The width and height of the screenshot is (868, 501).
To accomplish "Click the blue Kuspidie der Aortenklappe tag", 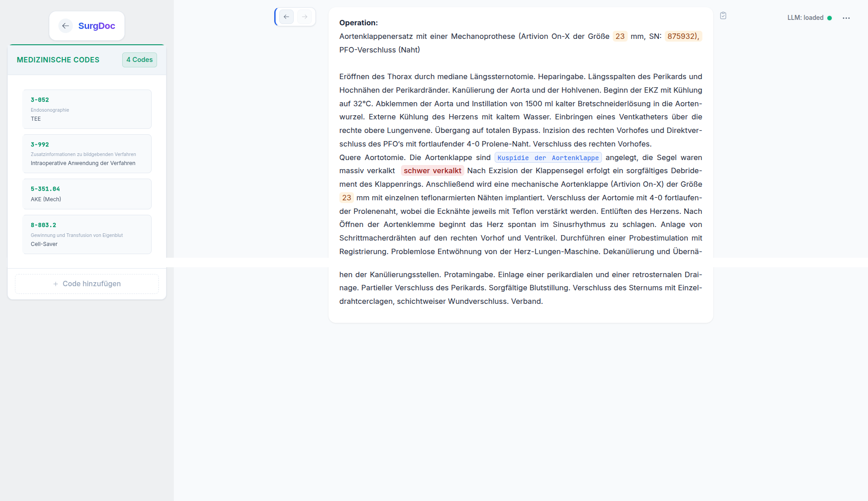I will click(x=548, y=158).
